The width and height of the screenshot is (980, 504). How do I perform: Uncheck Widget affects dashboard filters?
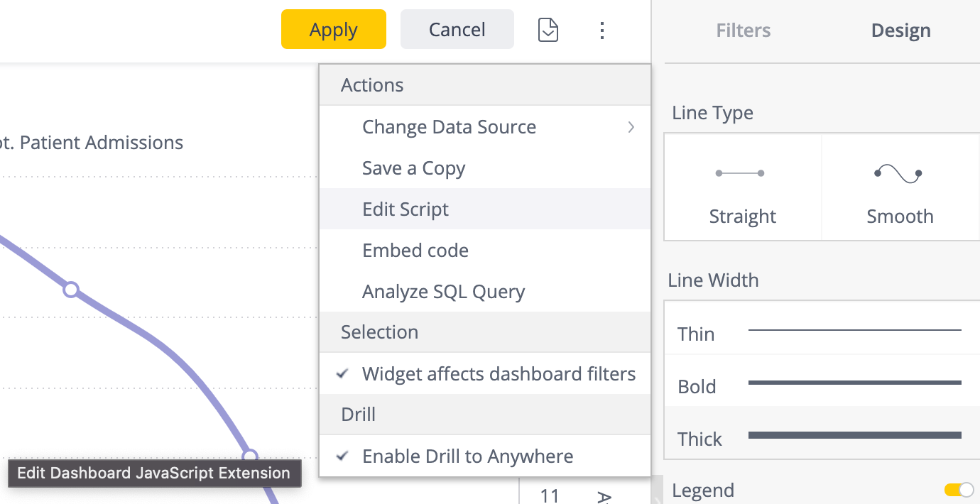(499, 373)
